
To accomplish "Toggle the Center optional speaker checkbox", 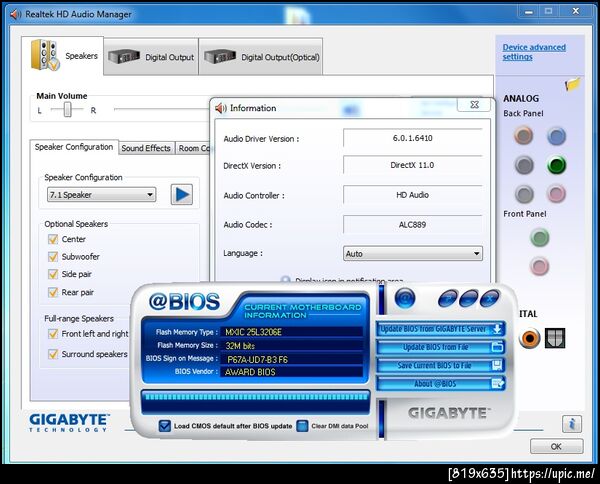I will (53, 240).
